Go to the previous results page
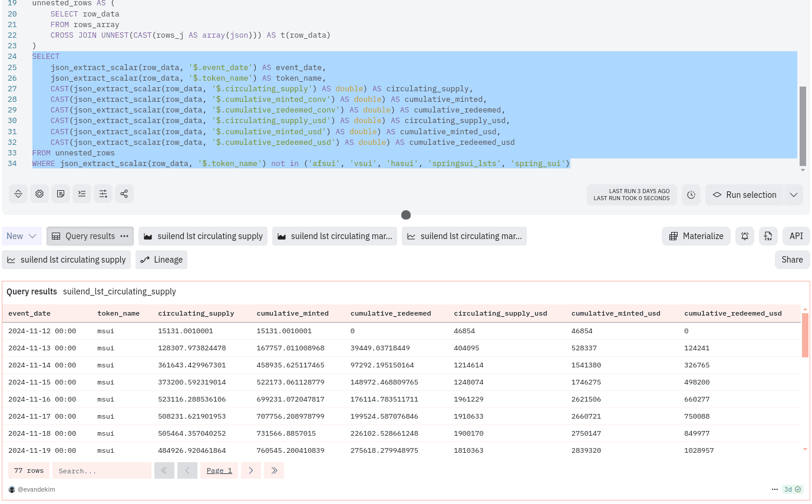812x504 pixels. click(187, 470)
